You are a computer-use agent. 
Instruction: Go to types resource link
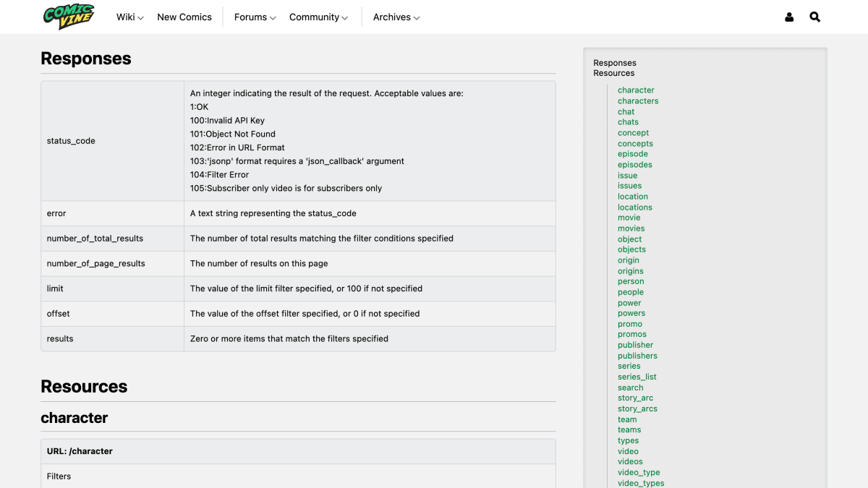[x=628, y=440]
